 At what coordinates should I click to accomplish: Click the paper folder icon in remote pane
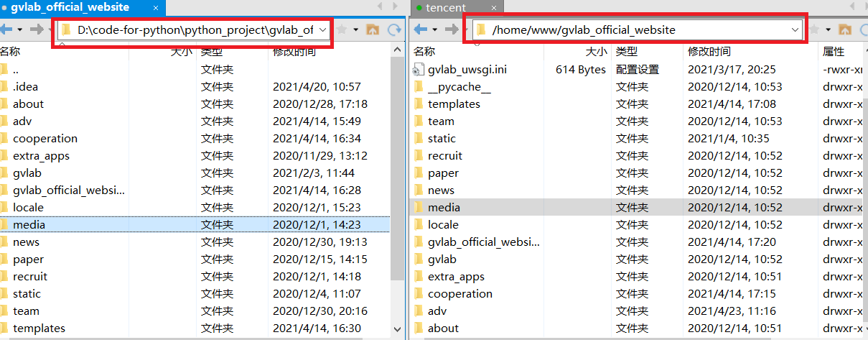(419, 173)
